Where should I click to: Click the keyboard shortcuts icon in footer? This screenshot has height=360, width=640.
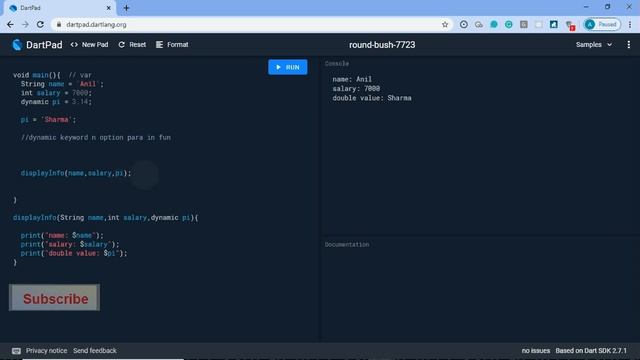pyautogui.click(x=16, y=351)
